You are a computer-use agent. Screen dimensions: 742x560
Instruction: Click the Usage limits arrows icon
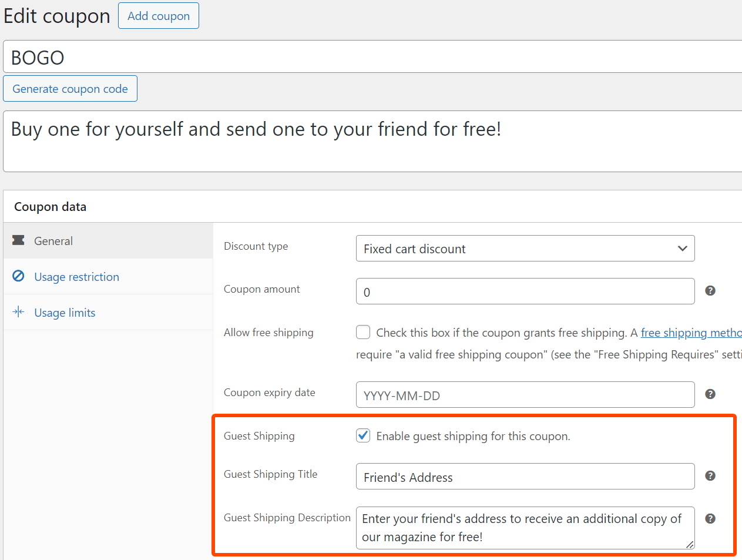pyautogui.click(x=18, y=311)
